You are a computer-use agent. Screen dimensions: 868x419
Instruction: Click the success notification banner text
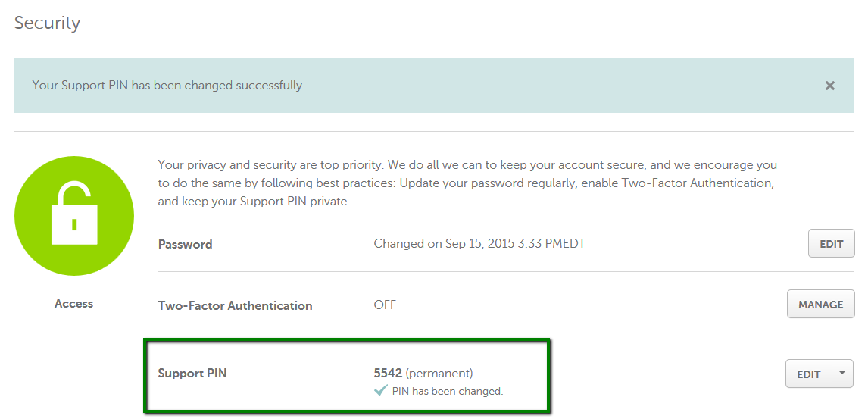click(x=168, y=86)
